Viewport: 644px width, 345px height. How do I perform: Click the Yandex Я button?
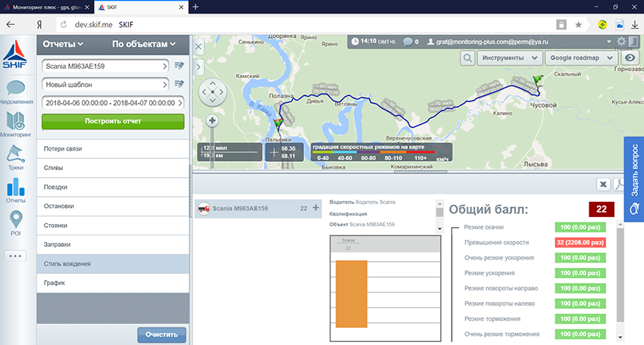coord(39,25)
